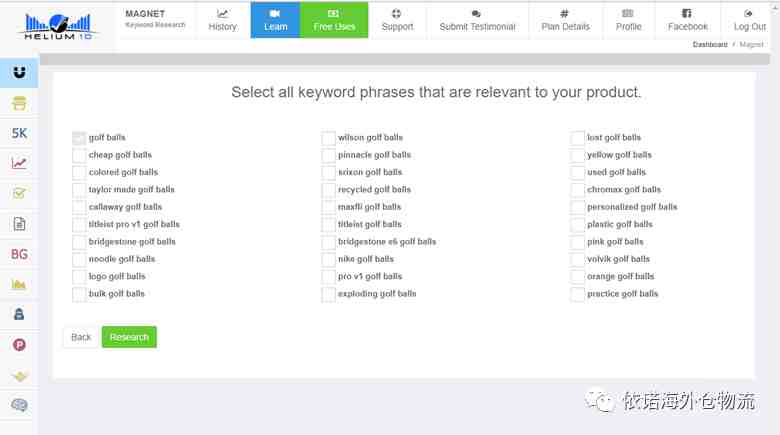The width and height of the screenshot is (780, 435).
Task: Check 'titleist golf balls' keyword
Action: pyautogui.click(x=328, y=225)
